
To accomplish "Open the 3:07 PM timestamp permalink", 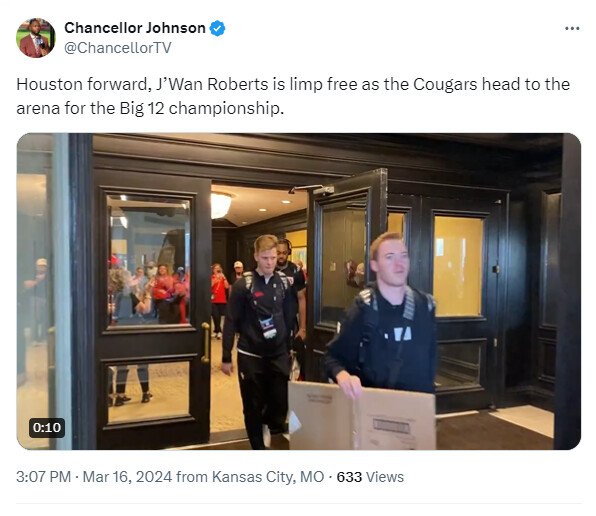I will tap(44, 477).
